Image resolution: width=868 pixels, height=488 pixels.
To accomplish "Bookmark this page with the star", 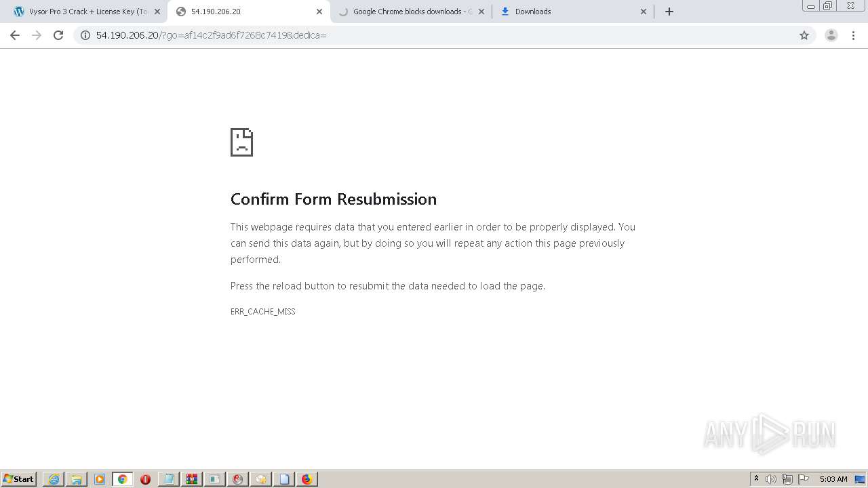I will (804, 35).
